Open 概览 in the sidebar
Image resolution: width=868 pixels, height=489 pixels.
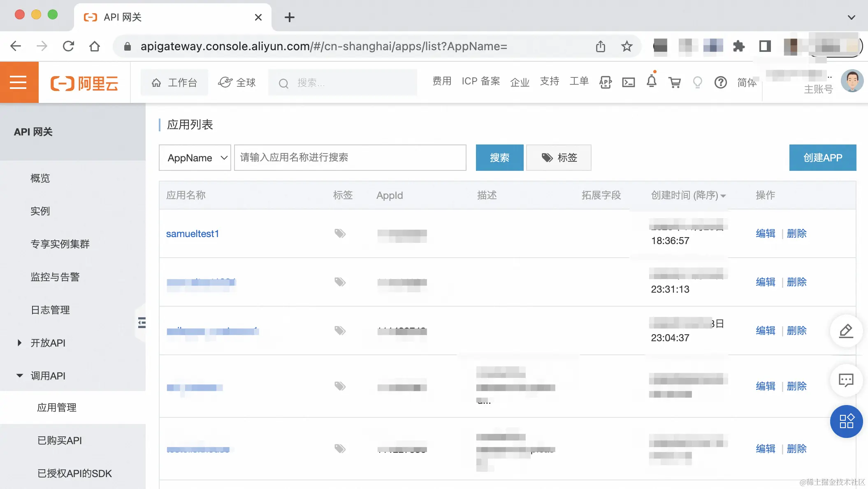pos(40,178)
